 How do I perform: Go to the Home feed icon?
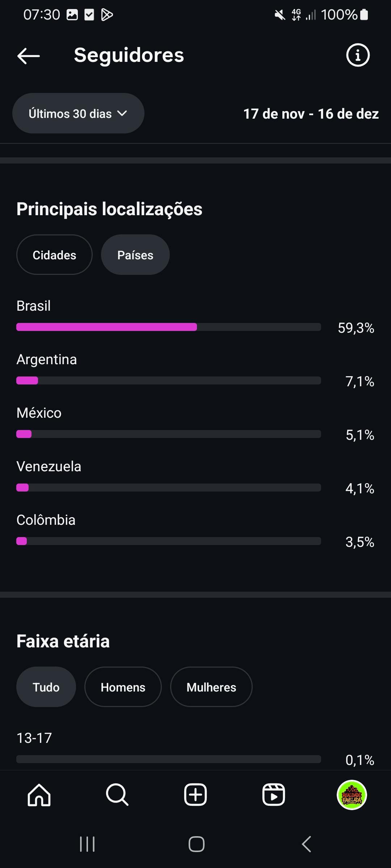click(x=39, y=795)
